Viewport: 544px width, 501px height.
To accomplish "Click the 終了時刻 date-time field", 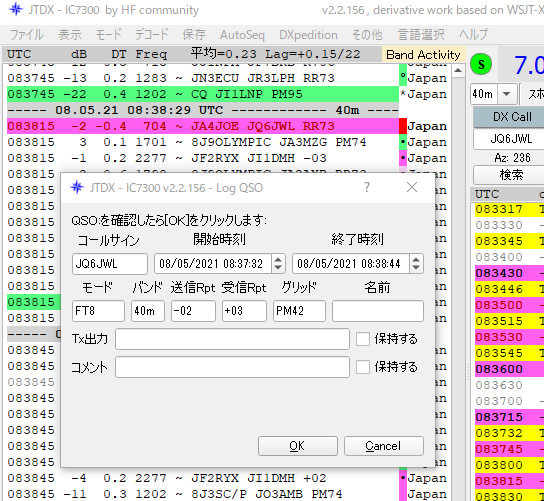I will 351,264.
